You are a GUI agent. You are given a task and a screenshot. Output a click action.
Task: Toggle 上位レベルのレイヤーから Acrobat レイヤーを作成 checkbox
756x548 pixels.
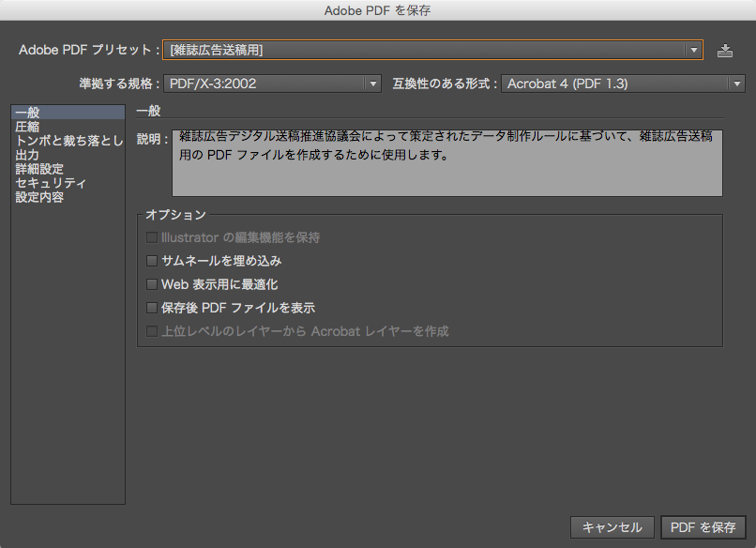(x=152, y=331)
